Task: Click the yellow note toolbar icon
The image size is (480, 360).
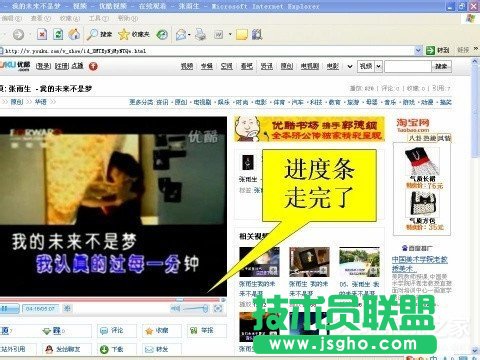Action: pyautogui.click(x=242, y=35)
